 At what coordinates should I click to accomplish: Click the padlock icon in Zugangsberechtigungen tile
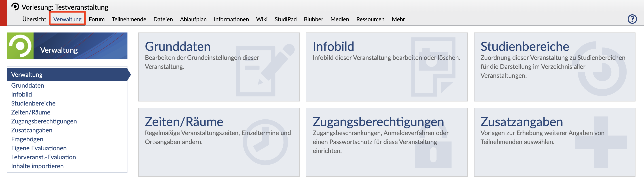pos(433,154)
